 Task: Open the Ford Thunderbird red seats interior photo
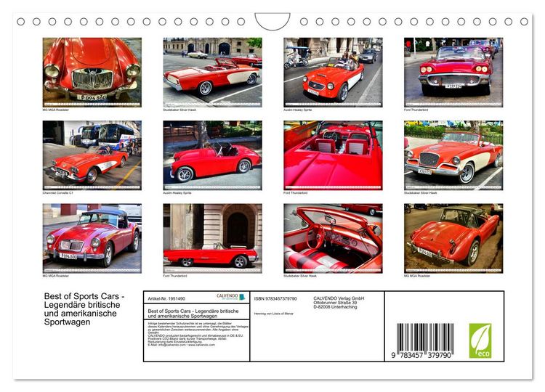[x=333, y=155]
